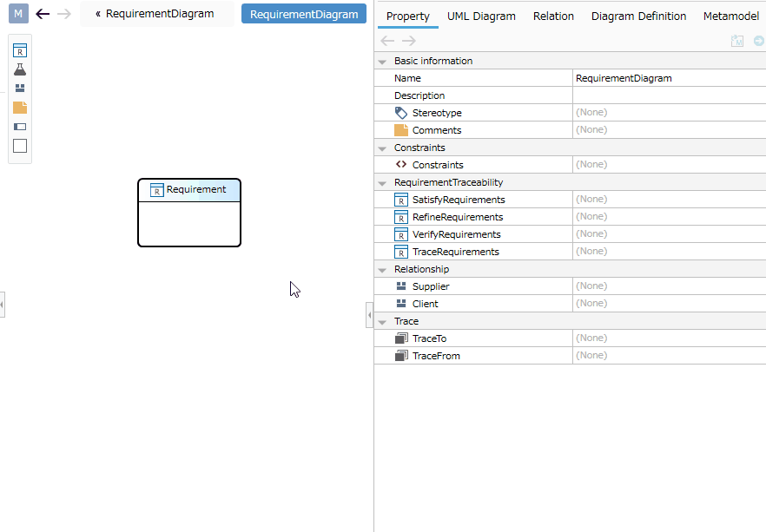
Task: Click the Name property label
Action: [407, 78]
